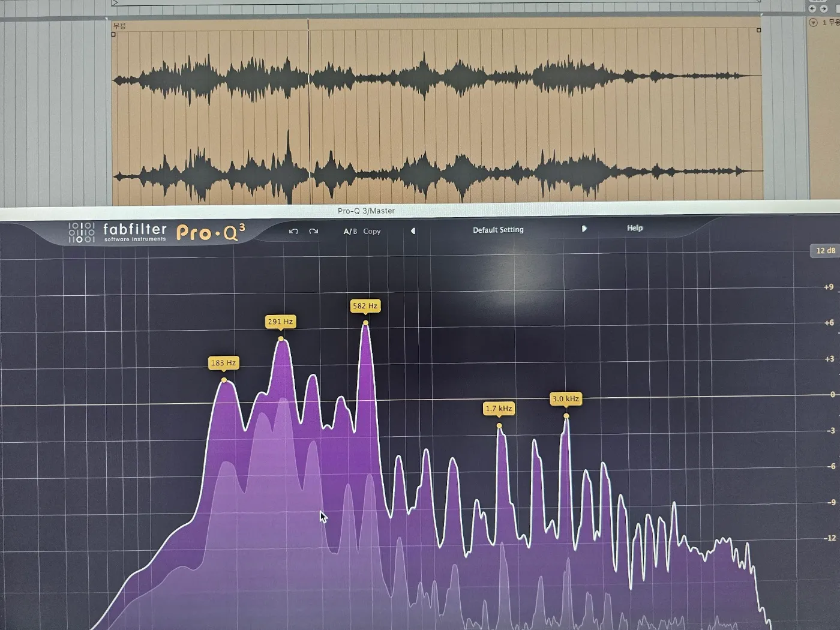
Task: Toggle A/B state comparison
Action: (350, 232)
